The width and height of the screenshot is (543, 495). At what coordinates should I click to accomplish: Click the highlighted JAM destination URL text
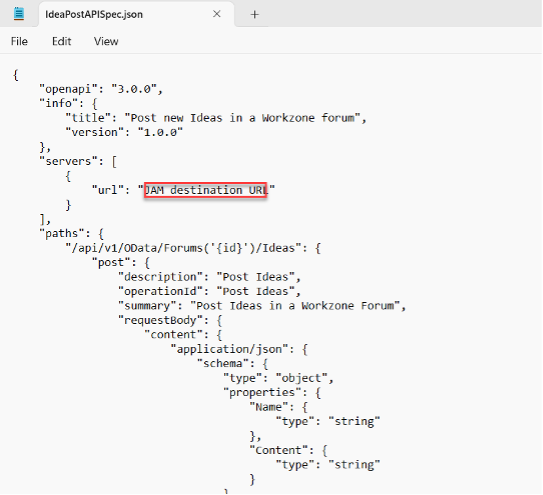206,190
